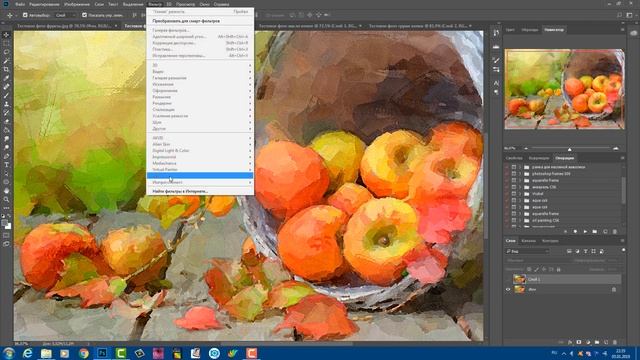
Task: Click the pixel layer filter icon in Layers
Action: 569,251
